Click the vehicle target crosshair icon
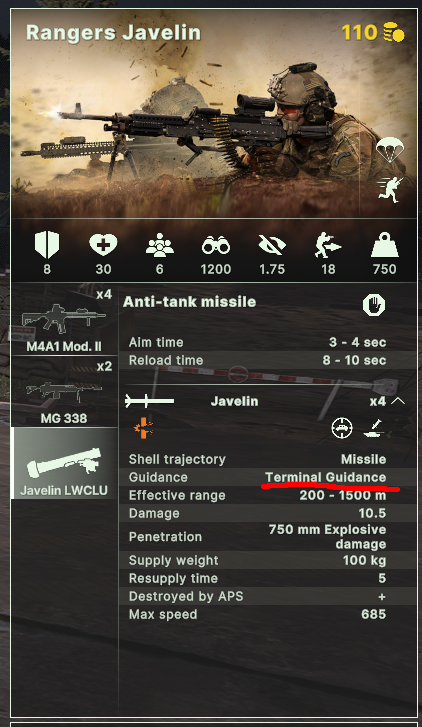The width and height of the screenshot is (422, 727). (x=342, y=428)
